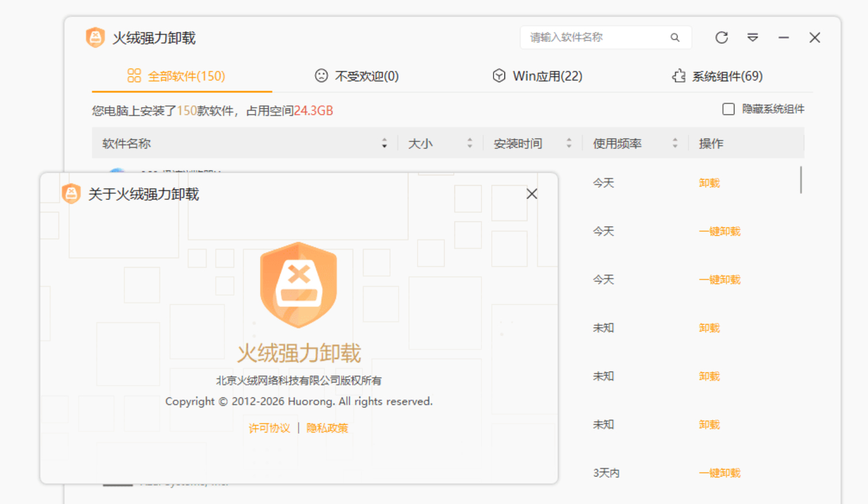Click the software list vertical scrollbar

[x=801, y=180]
